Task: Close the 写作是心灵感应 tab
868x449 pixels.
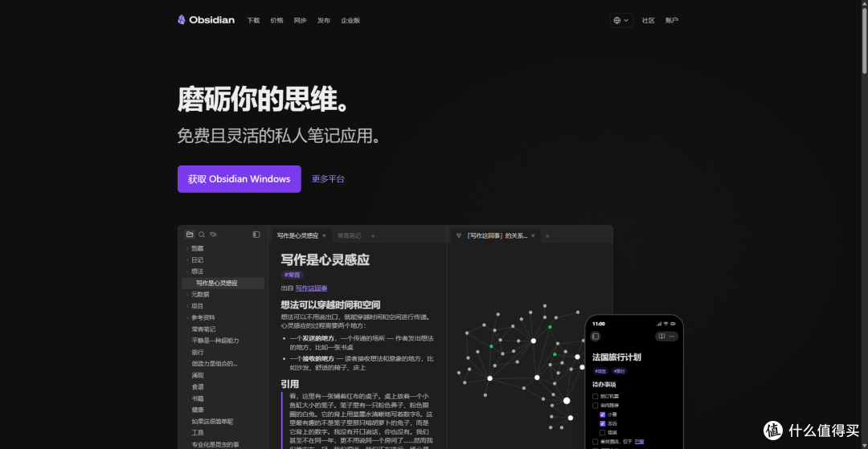Action: pyautogui.click(x=324, y=235)
